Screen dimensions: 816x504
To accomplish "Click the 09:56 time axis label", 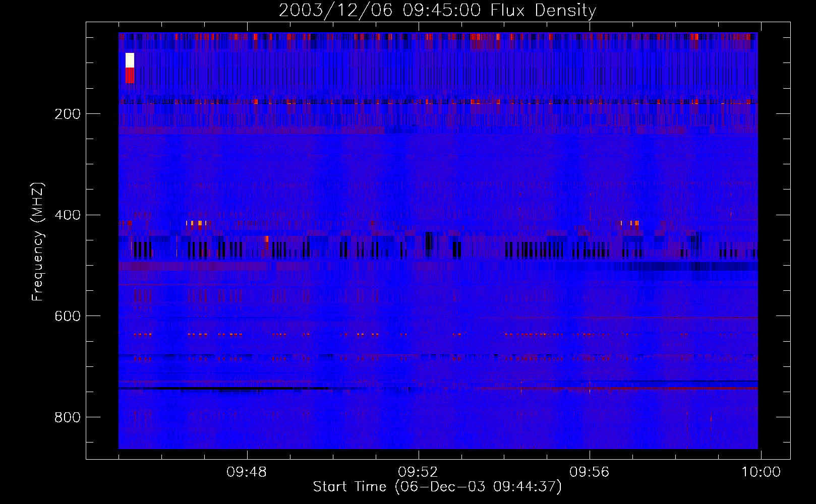I will point(590,472).
